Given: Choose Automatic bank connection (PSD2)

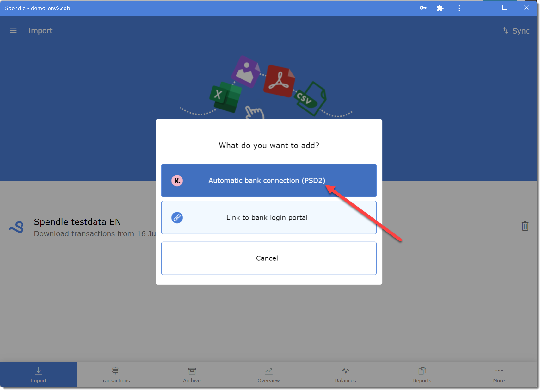Looking at the screenshot, I should tap(269, 180).
